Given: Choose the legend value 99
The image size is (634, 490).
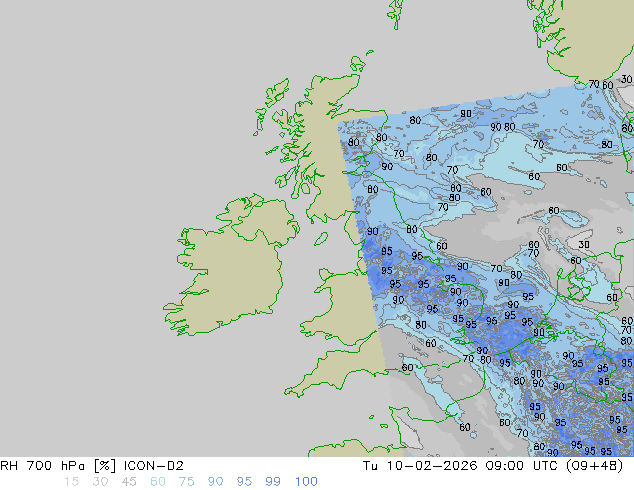Looking at the screenshot, I should [273, 482].
